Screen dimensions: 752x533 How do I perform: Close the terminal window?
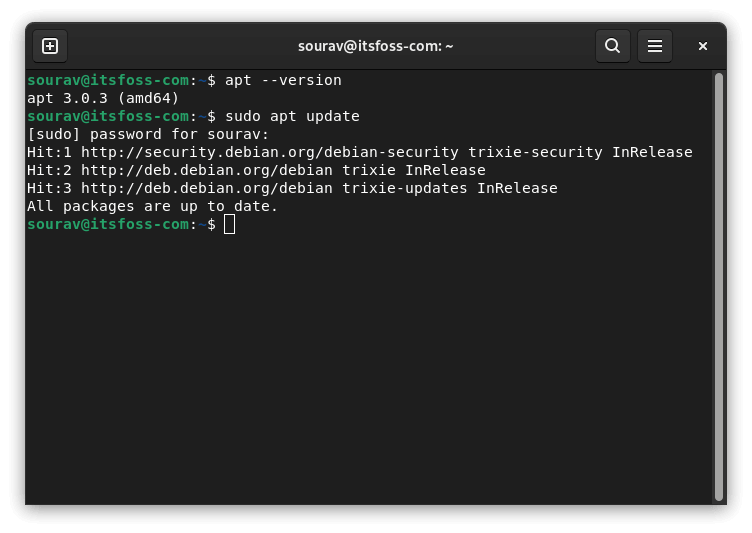(x=703, y=46)
